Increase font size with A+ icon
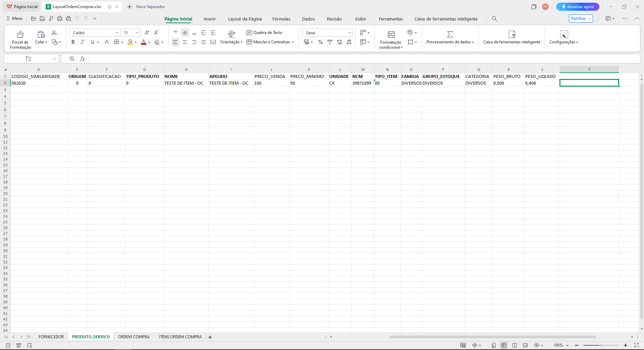This screenshot has height=350, width=644. pyautogui.click(x=147, y=33)
